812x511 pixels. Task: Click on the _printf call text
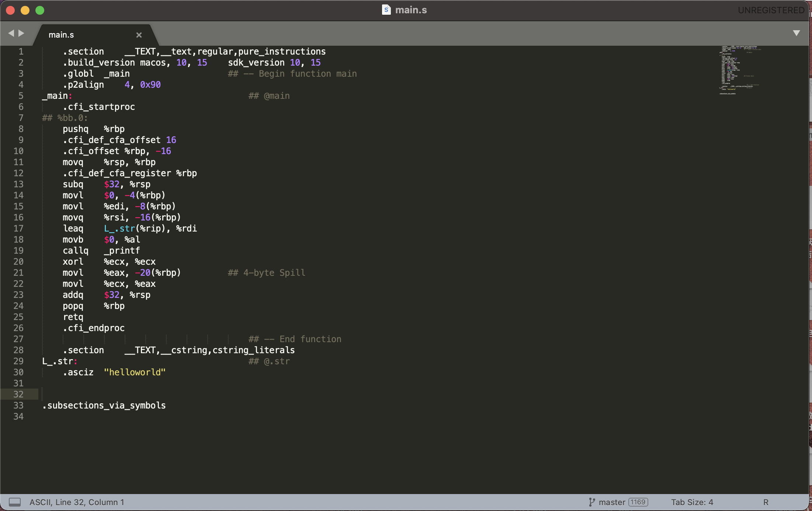pos(122,251)
